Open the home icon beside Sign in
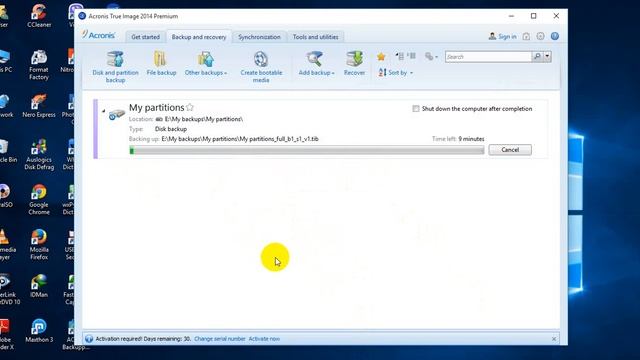640x360 pixels. click(526, 36)
